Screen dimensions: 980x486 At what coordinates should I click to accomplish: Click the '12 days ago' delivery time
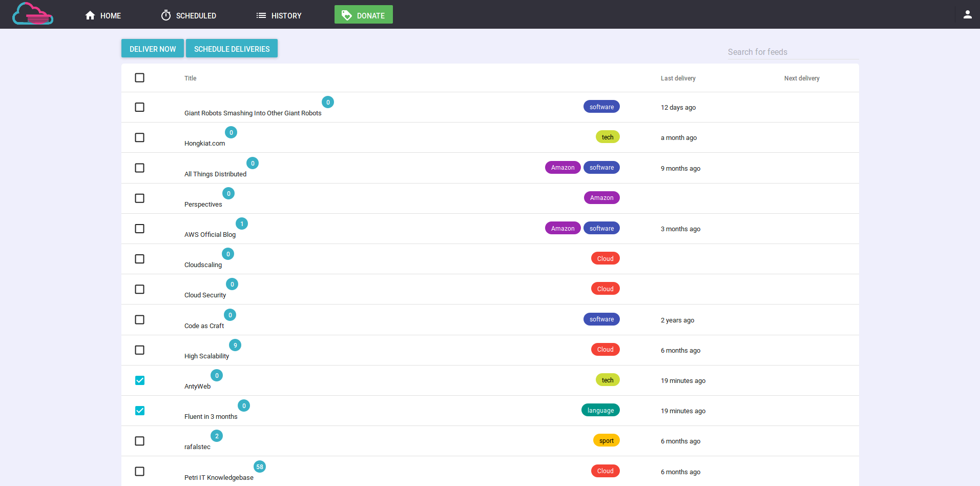678,108
